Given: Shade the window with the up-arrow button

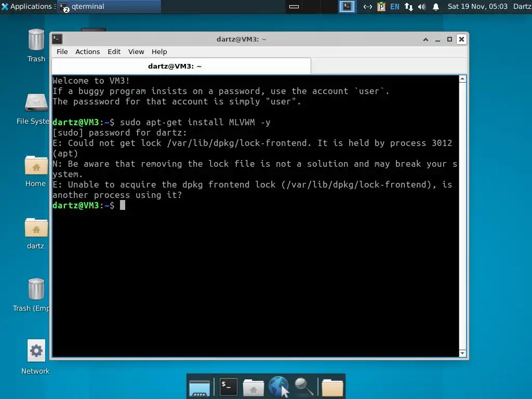Looking at the screenshot, I should click(425, 39).
